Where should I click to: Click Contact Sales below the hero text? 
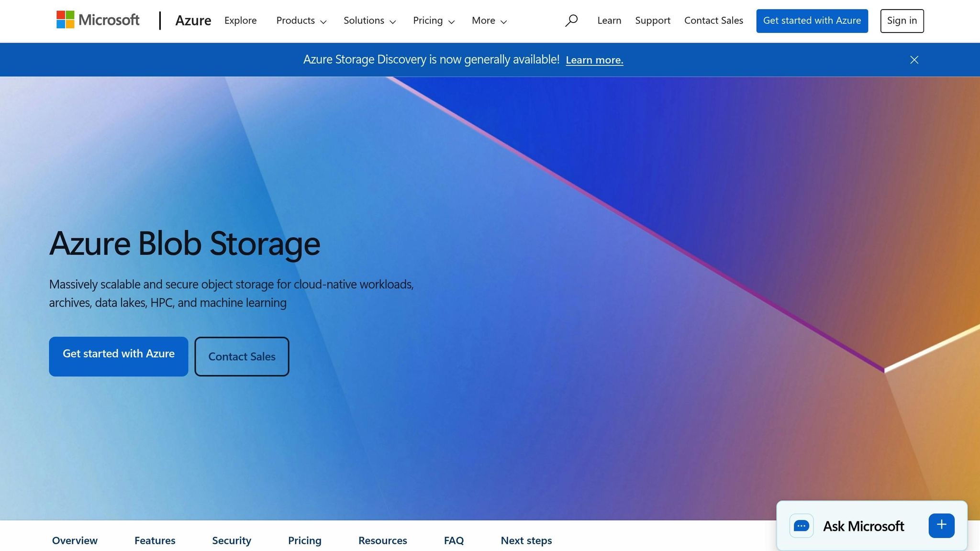(x=242, y=356)
